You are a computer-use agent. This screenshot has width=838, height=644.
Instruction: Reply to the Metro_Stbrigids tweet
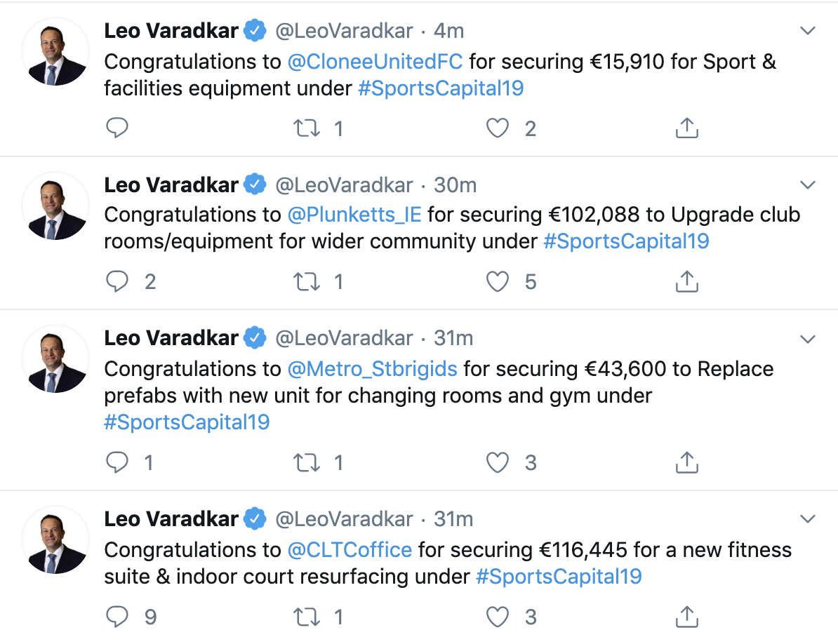coord(117,462)
